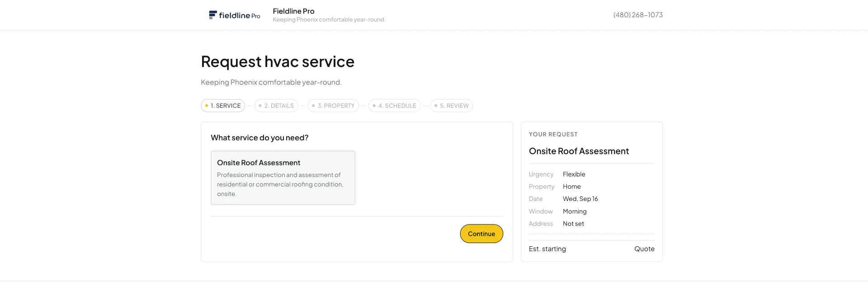Switch to the 4. Schedule step

pos(395,106)
